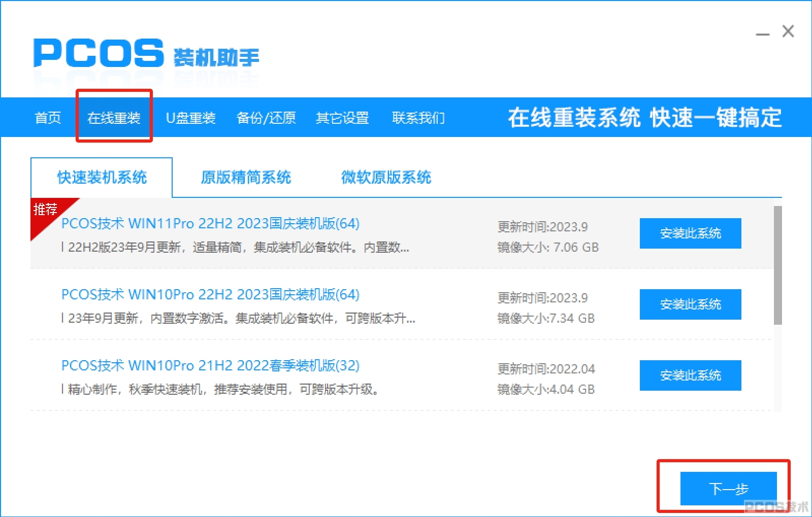
Task: Install the WIN10Pro 21H2 (32) system
Action: tap(690, 375)
